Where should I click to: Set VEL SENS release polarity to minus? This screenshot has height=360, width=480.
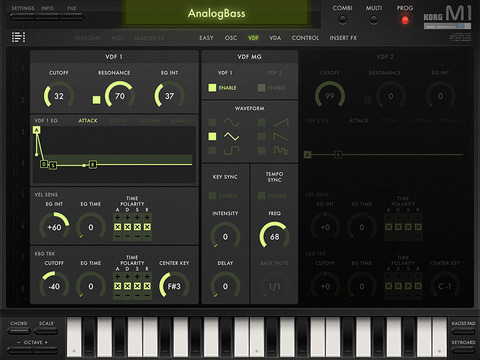(147, 236)
